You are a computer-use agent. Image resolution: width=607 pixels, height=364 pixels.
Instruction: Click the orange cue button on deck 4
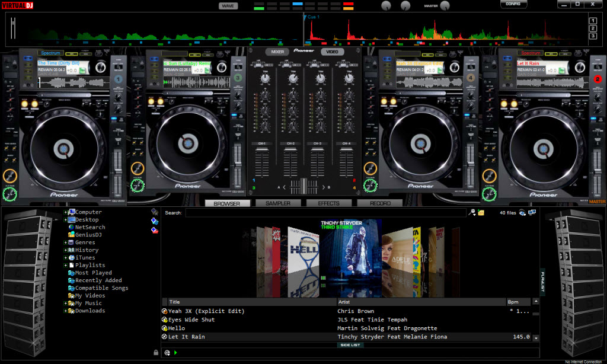coord(370,168)
